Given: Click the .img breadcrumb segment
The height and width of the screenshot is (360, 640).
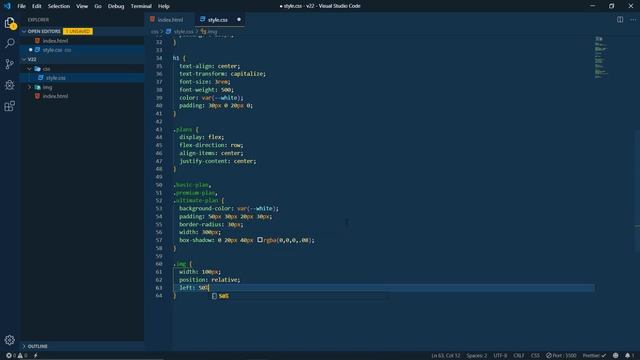Looking at the screenshot, I should (209, 31).
